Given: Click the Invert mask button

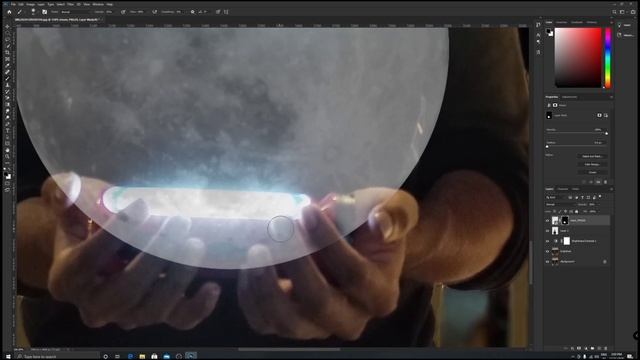Looking at the screenshot, I should tap(593, 172).
